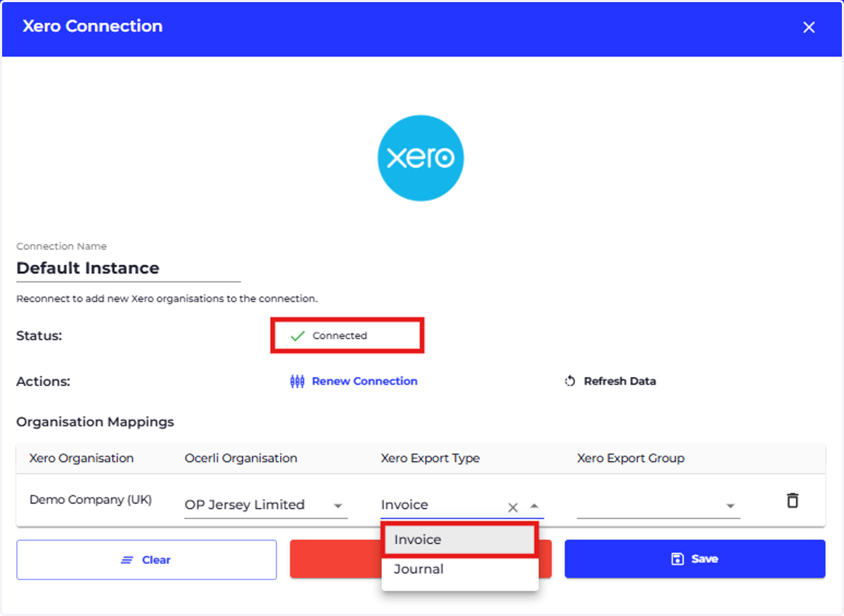This screenshot has height=616, width=844.
Task: Select Journal from the export type list
Action: (460, 570)
